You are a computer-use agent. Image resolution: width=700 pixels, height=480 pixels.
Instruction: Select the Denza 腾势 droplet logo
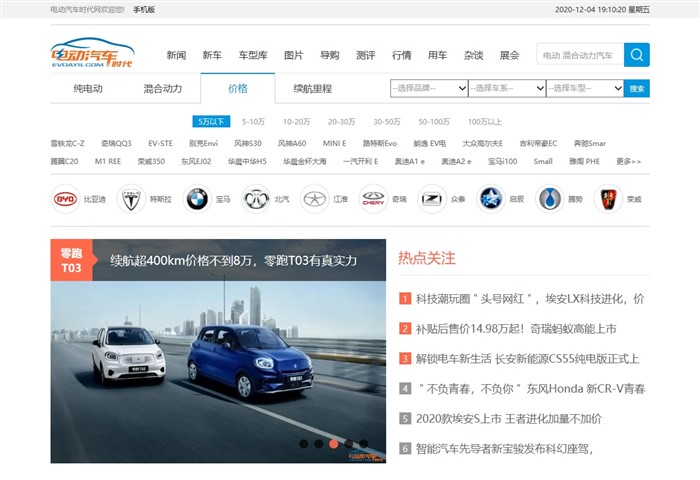(x=550, y=199)
